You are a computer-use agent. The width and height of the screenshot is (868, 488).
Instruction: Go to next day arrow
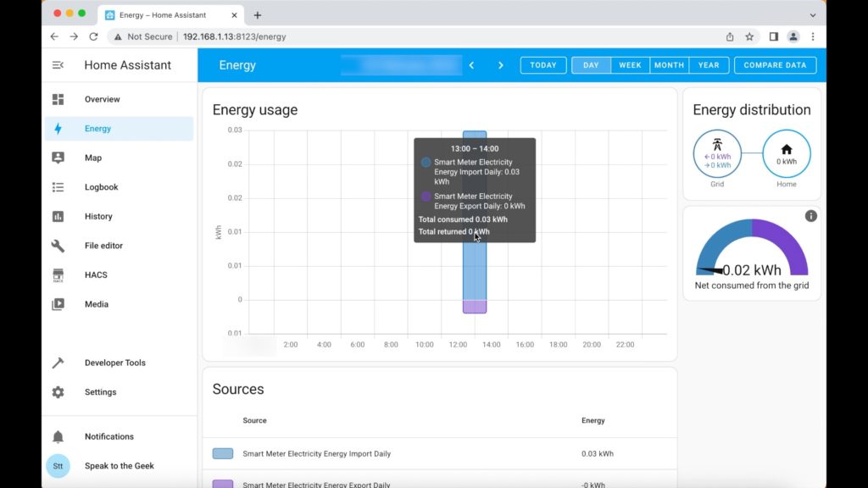point(500,65)
